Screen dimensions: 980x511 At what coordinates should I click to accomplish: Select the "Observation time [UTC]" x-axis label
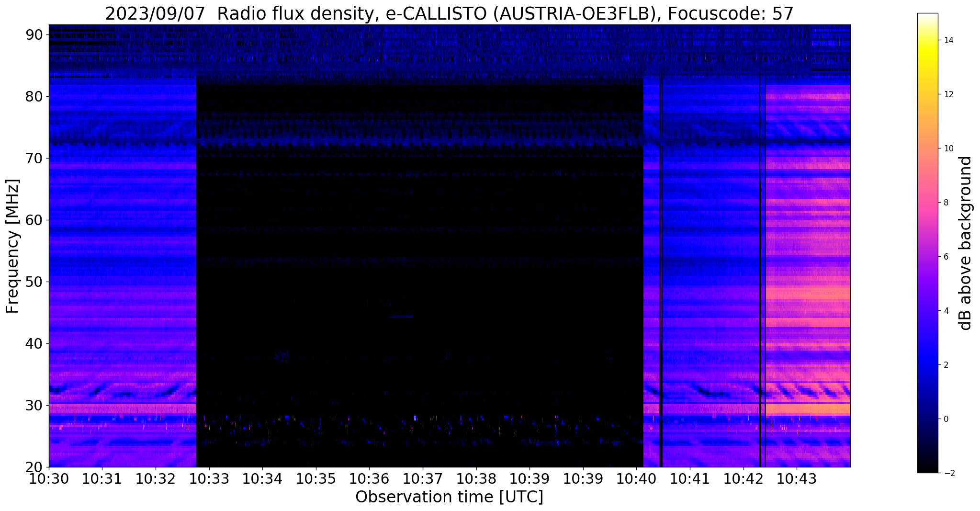[449, 497]
